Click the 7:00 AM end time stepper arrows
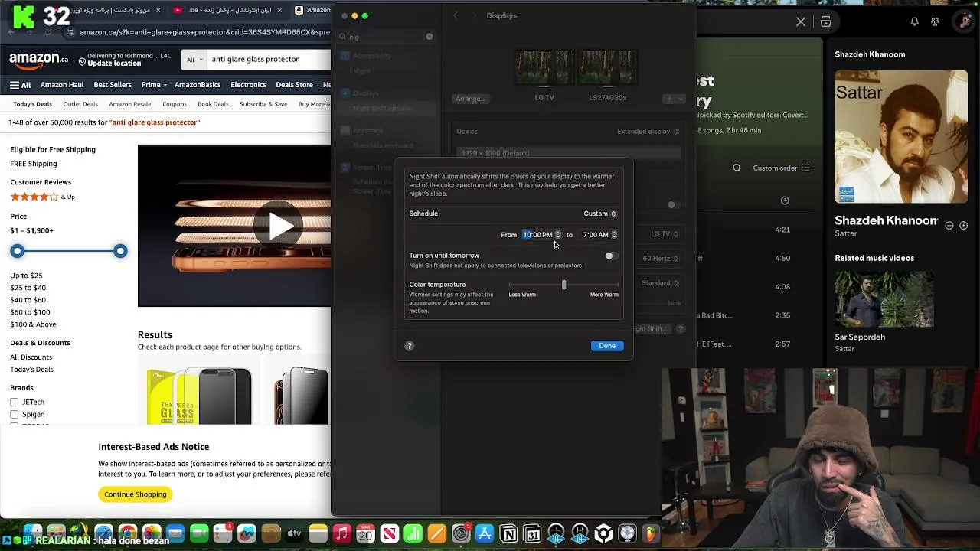980x551 pixels. pos(614,235)
